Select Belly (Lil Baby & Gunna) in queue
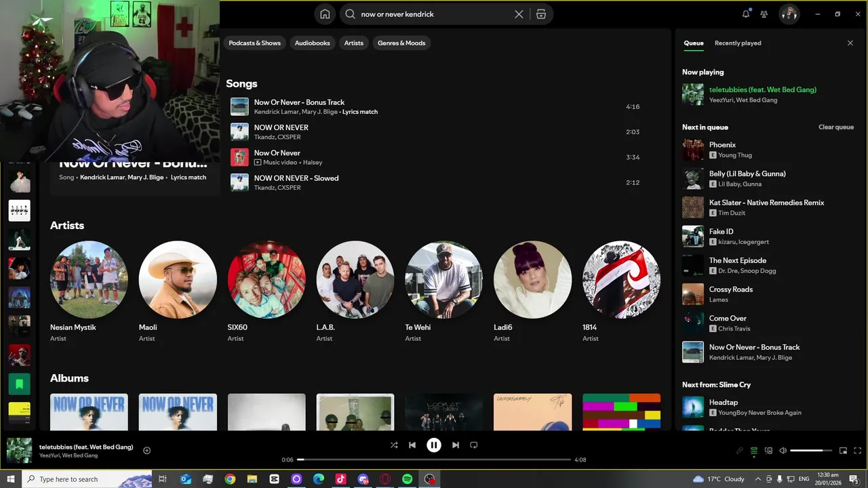 point(768,178)
